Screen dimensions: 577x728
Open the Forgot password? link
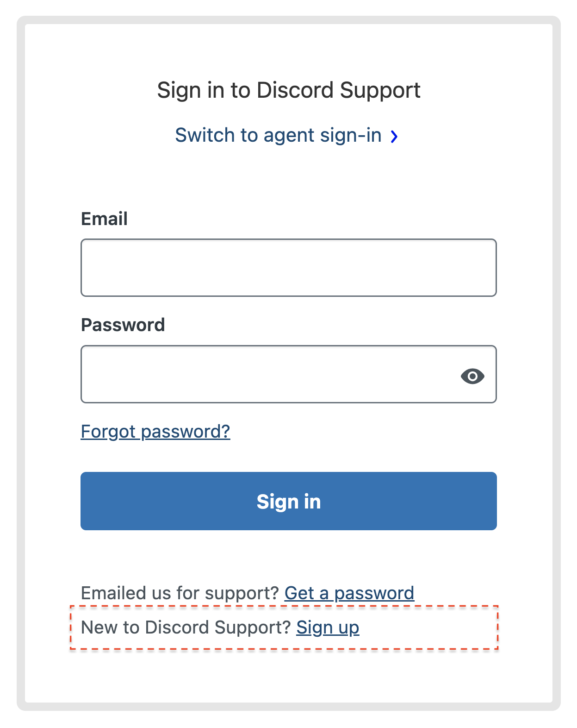[x=155, y=432]
